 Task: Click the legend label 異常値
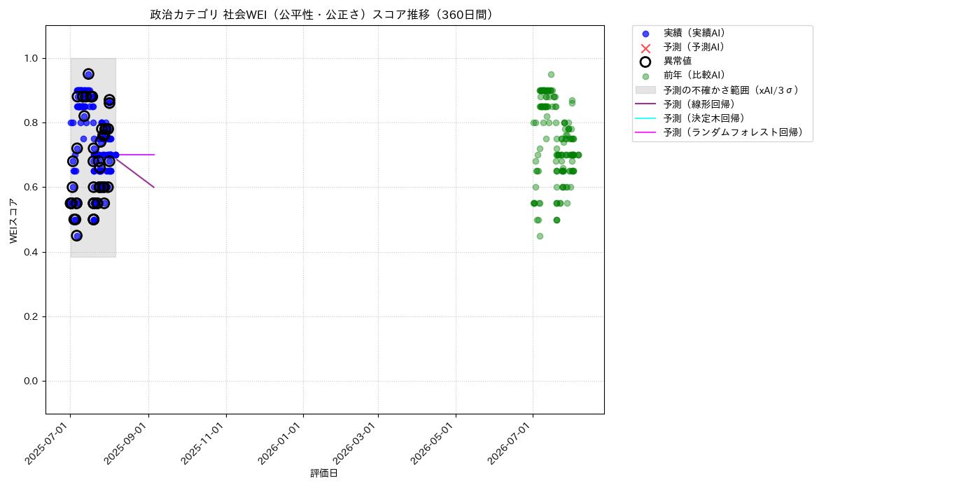(x=678, y=61)
